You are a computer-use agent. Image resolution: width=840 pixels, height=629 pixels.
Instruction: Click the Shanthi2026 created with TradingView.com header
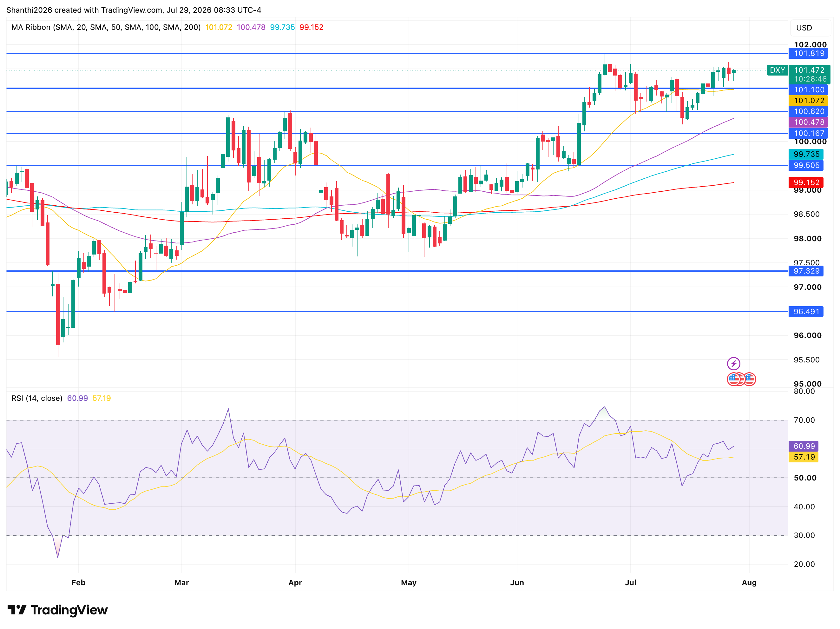134,10
